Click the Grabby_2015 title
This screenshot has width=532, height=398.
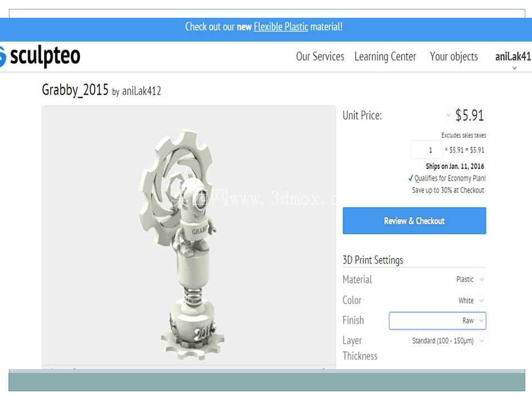75,90
